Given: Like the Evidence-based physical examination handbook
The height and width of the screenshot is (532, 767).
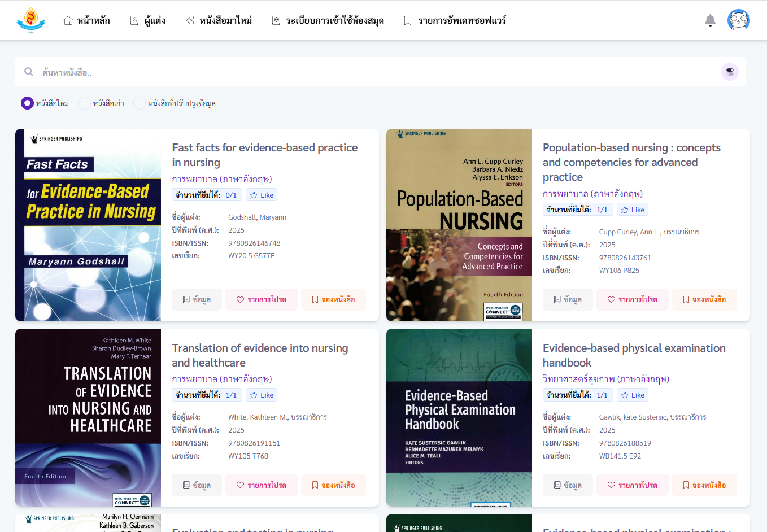Looking at the screenshot, I should pos(632,395).
